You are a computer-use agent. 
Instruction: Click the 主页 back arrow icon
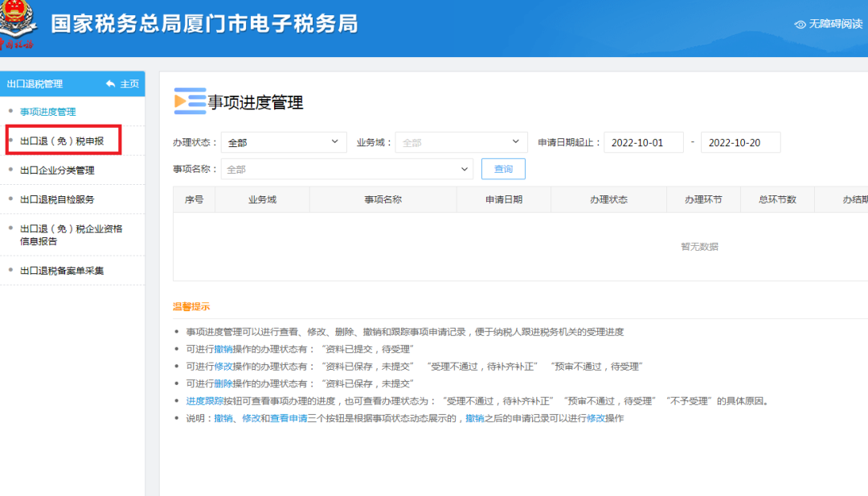point(111,84)
